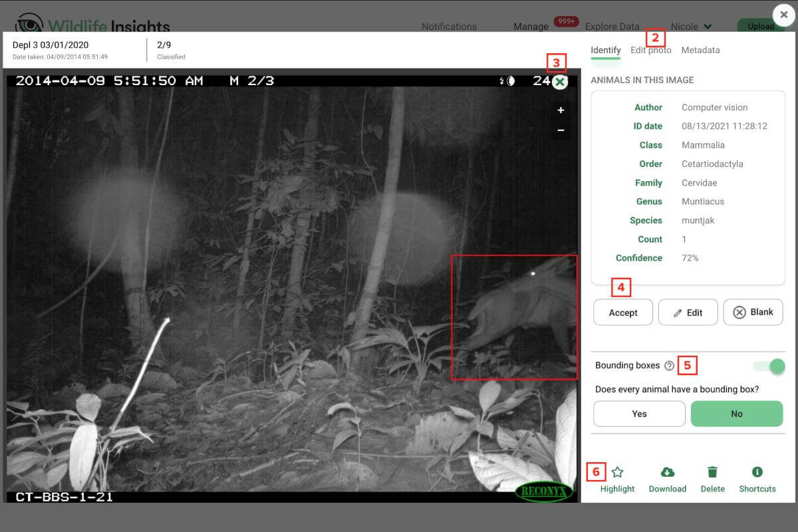The image size is (798, 532).
Task: Mark the image as Blank
Action: pyautogui.click(x=753, y=312)
